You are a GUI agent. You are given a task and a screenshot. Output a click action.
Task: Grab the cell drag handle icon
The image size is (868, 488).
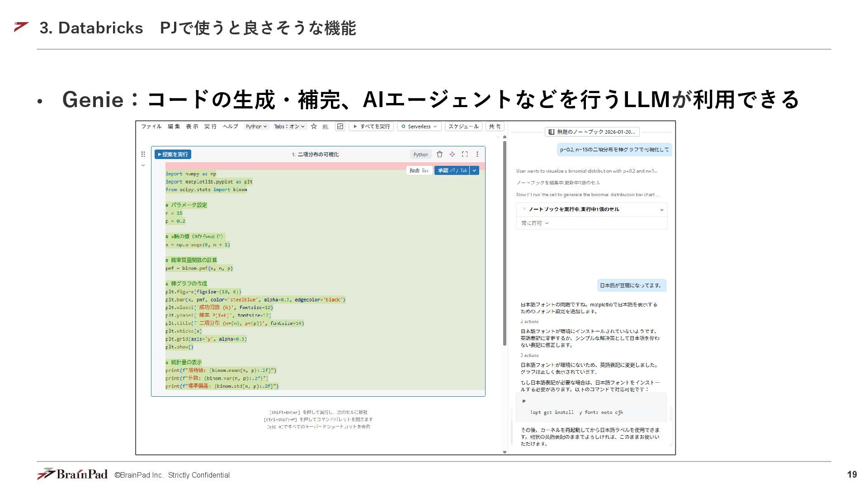pyautogui.click(x=143, y=155)
